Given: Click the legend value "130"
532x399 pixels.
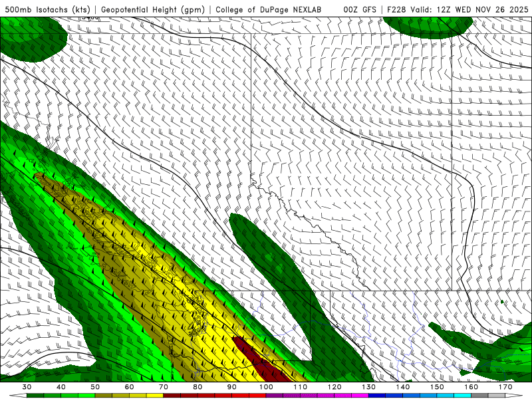Looking at the screenshot, I should pos(369,387).
